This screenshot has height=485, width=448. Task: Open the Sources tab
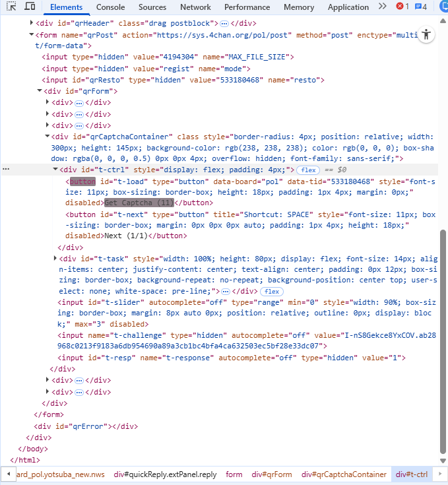152,7
